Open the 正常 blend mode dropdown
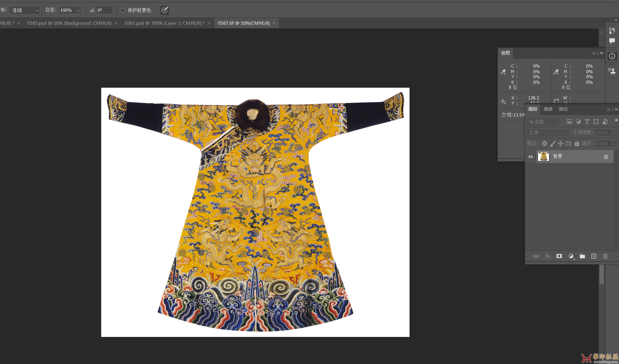Image resolution: width=619 pixels, height=364 pixels. (x=548, y=133)
